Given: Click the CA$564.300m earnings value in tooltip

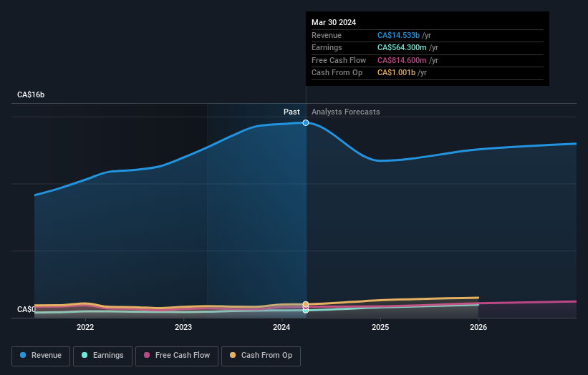Looking at the screenshot, I should point(402,47).
